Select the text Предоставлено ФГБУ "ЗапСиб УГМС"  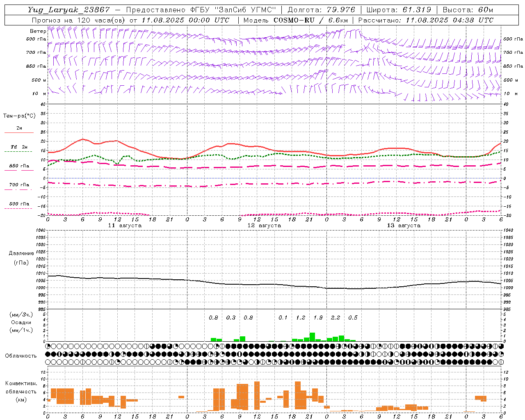coord(201,10)
